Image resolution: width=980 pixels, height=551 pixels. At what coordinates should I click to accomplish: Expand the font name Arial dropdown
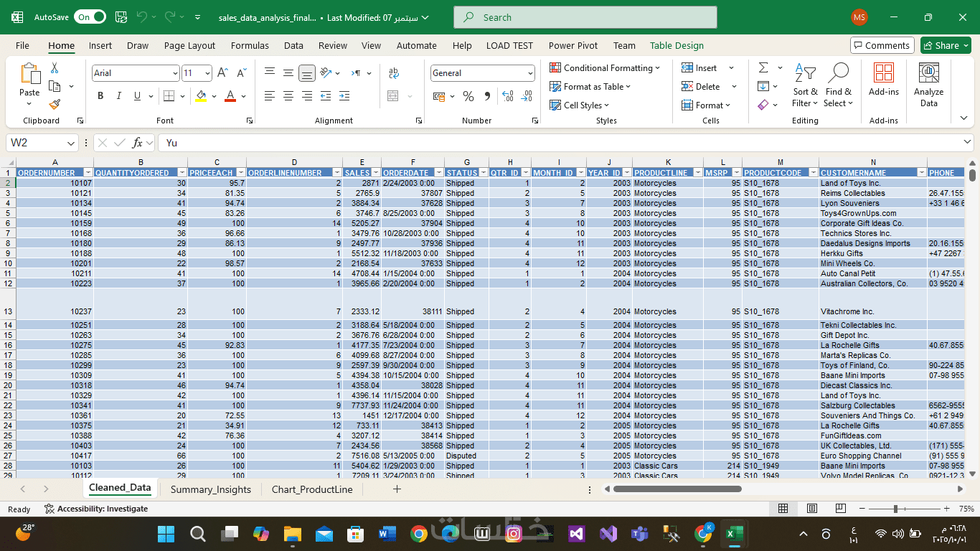pos(175,73)
